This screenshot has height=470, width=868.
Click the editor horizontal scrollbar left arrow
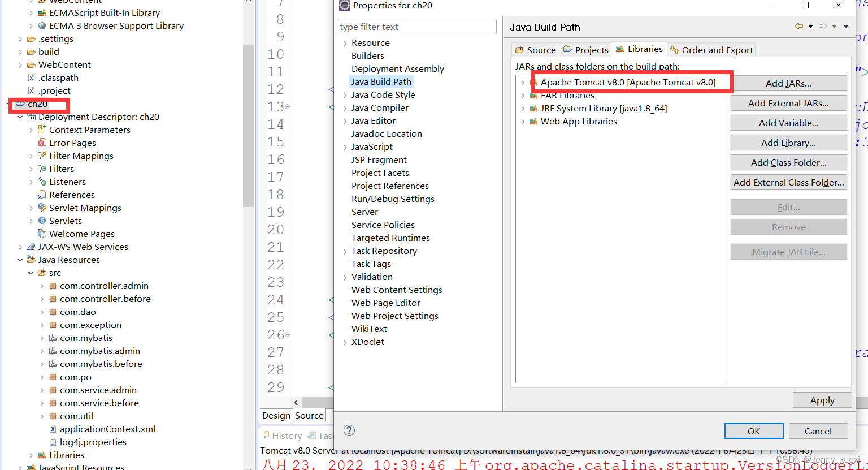click(296, 402)
